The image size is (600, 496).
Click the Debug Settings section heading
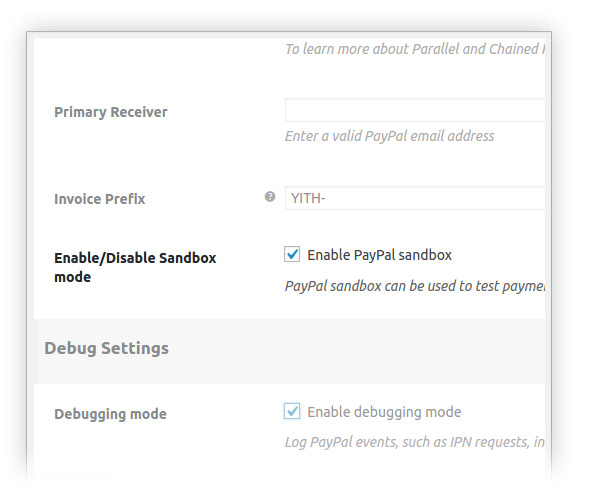106,348
